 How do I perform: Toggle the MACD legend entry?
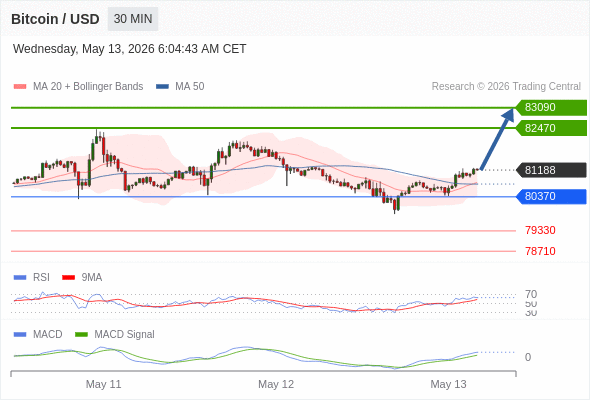coord(38,334)
